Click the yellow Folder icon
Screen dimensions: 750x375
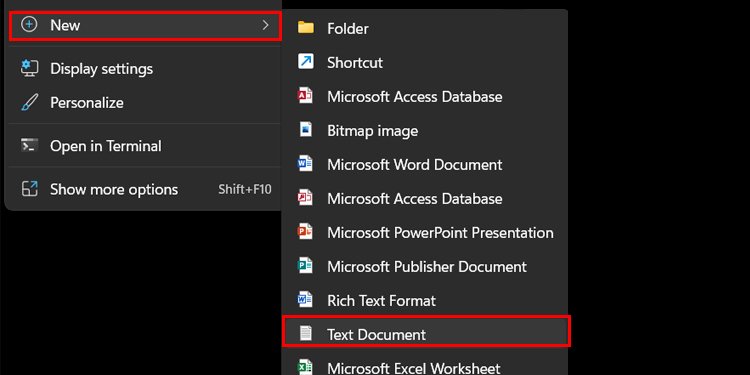click(306, 27)
